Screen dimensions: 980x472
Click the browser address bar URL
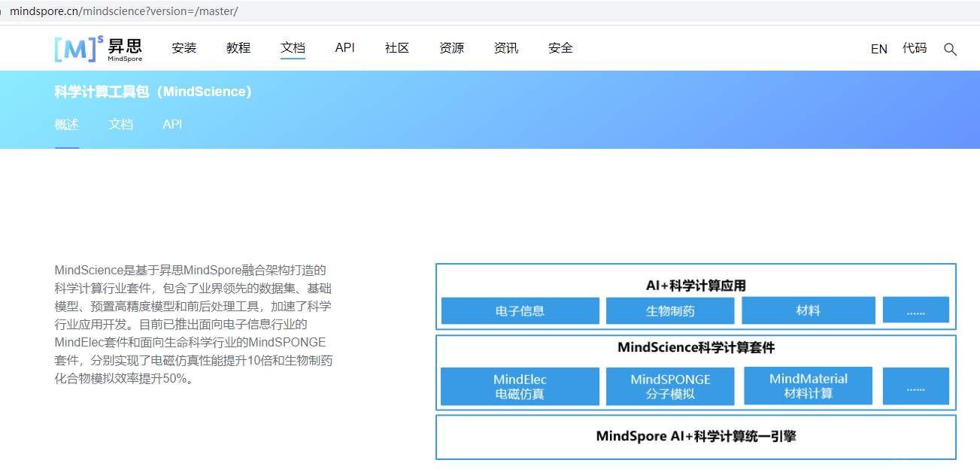click(123, 11)
